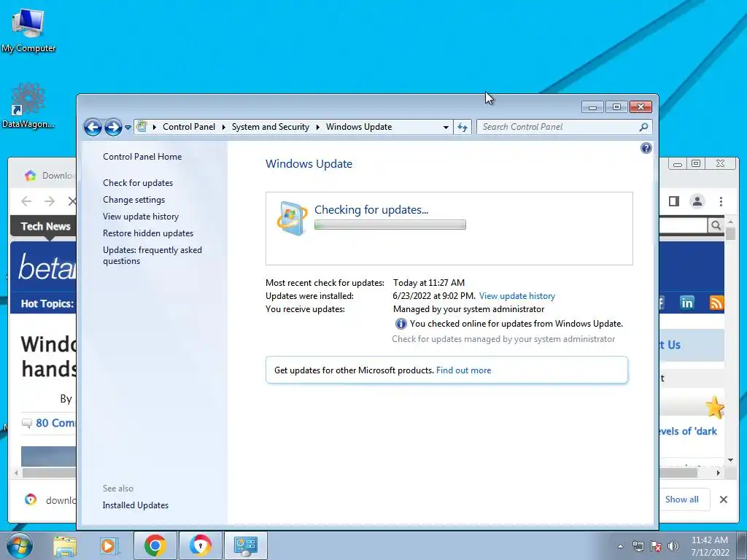Viewport: 747px width, 560px height.
Task: Expand the address bar previous locations dropdown
Action: click(x=446, y=127)
